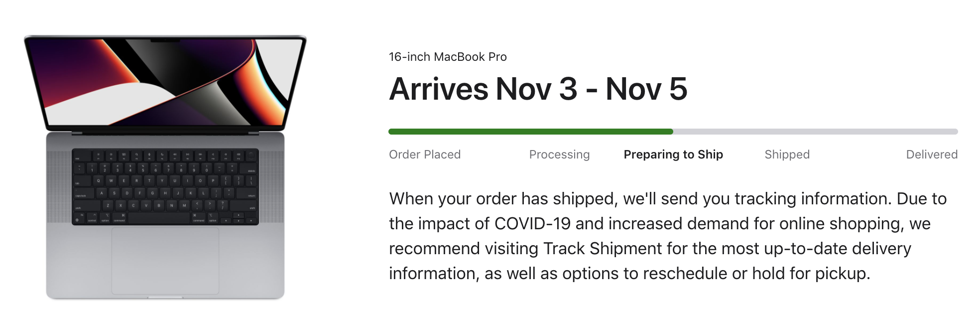Click the hold for pickup text
980x316 pixels.
[810, 273]
